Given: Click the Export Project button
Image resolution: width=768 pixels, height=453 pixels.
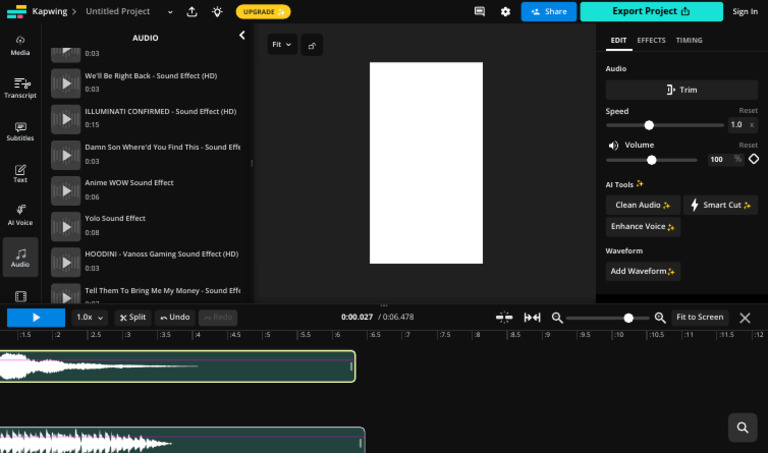Looking at the screenshot, I should pos(651,12).
